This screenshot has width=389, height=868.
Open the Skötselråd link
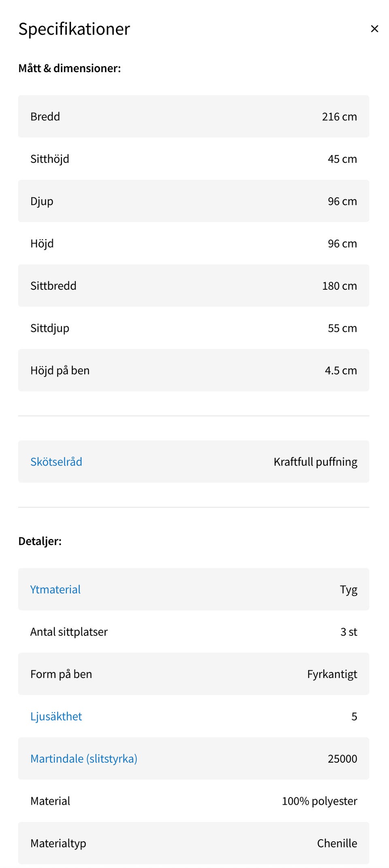[56, 462]
